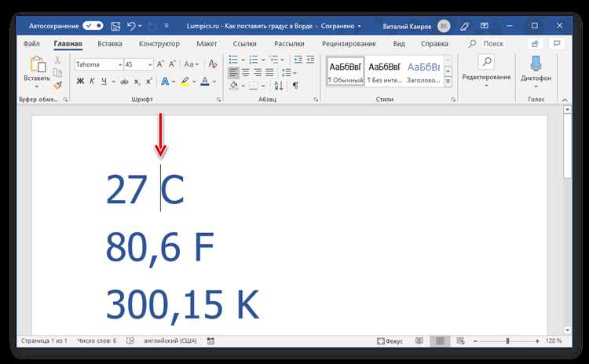Viewport: 589px width, 364px height.
Task: Start the Диктофон dictation button
Action: pyautogui.click(x=536, y=71)
